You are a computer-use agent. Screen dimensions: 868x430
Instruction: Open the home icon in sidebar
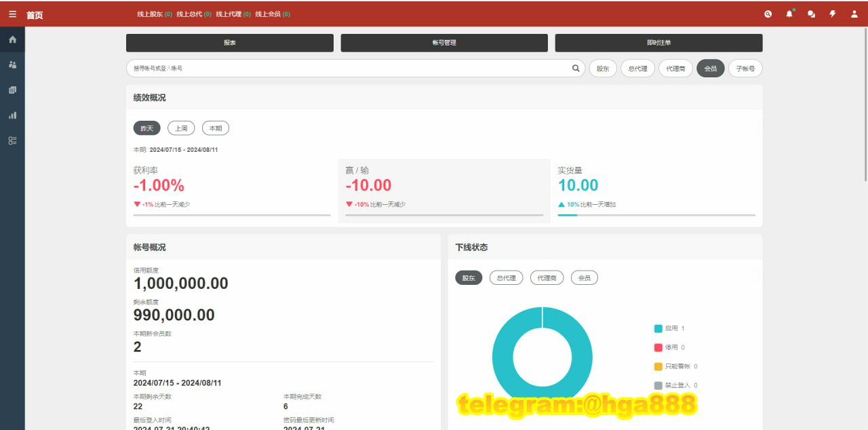12,40
